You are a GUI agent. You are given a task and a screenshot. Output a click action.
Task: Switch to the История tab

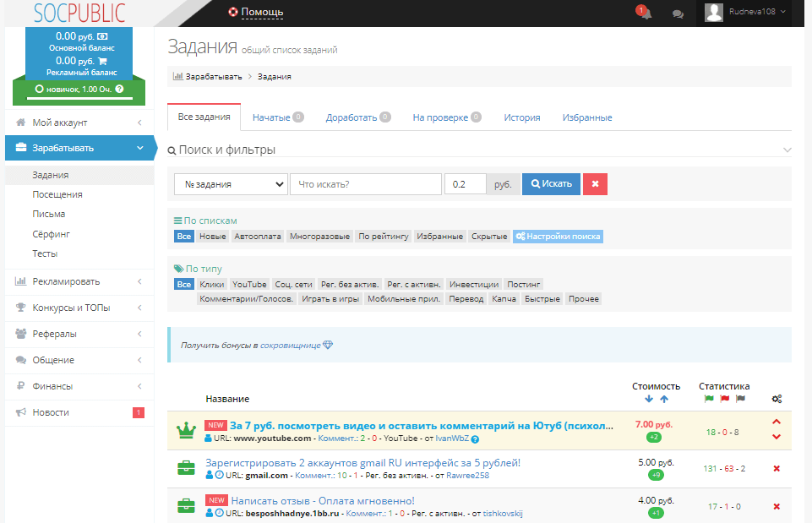click(522, 117)
